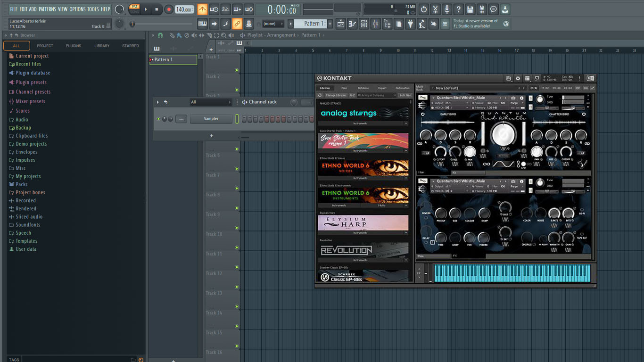Click the help question mark icon
The height and width of the screenshot is (362, 644).
[458, 9]
